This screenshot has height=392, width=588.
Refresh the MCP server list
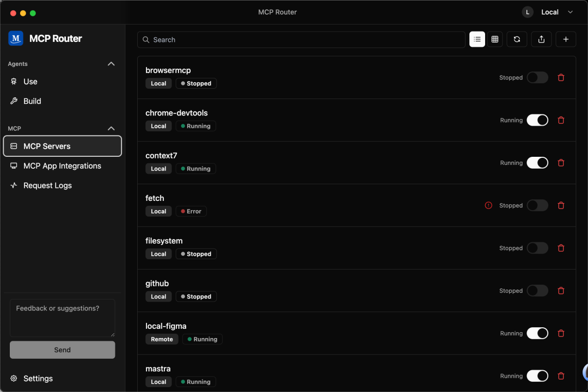[517, 39]
